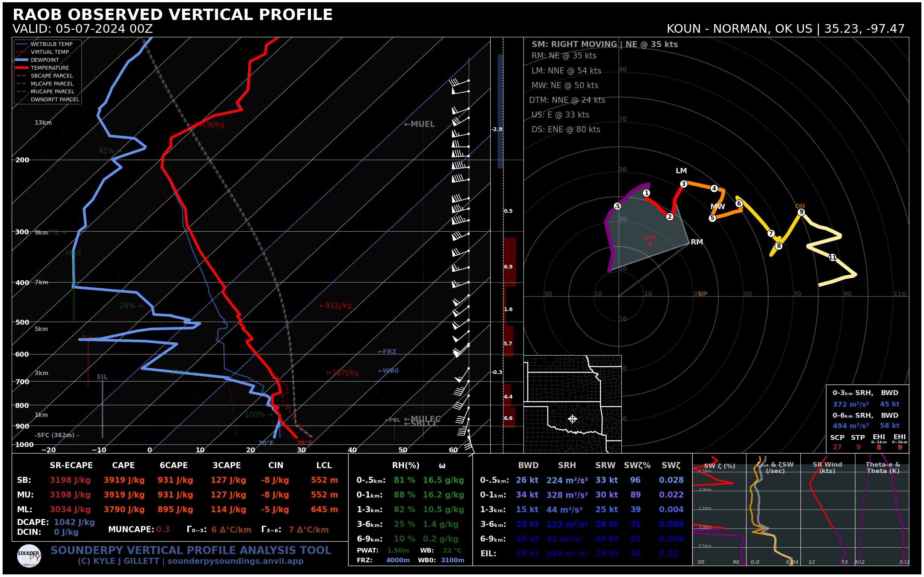
Task: Click the orange DN label on hodograph
Action: click(800, 206)
